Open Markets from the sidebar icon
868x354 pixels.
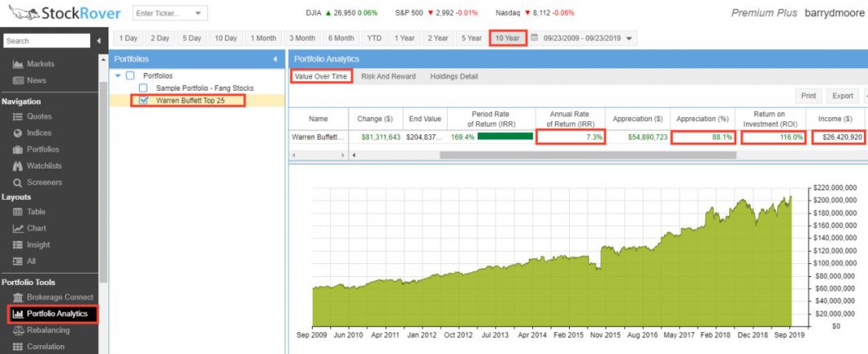point(18,64)
